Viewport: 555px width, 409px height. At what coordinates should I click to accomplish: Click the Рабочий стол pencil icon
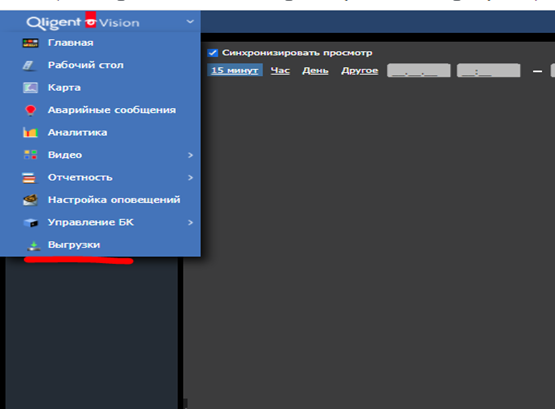[29, 66]
